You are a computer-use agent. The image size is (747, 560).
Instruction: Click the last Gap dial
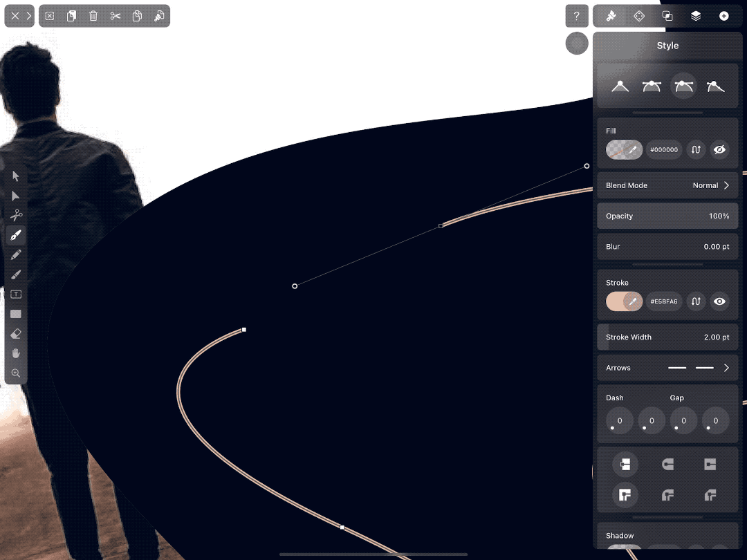pos(716,420)
